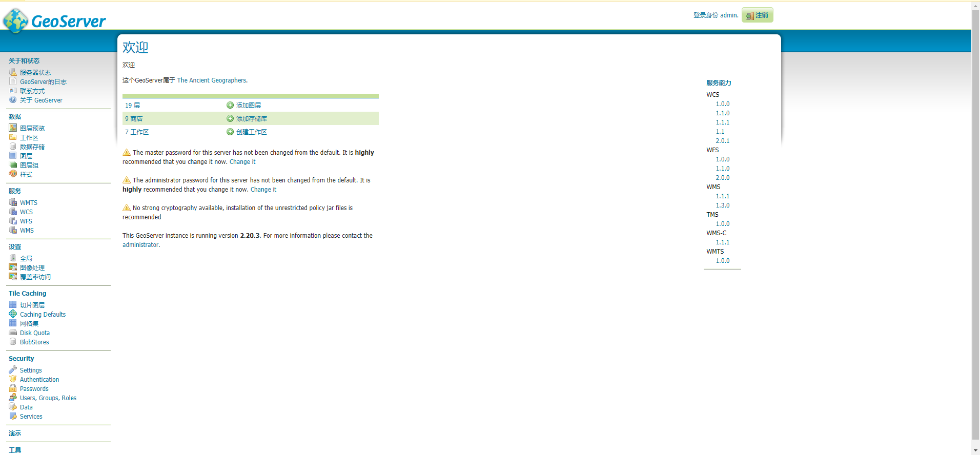Open the Security Services menu item
The image size is (980, 455).
pos(31,417)
